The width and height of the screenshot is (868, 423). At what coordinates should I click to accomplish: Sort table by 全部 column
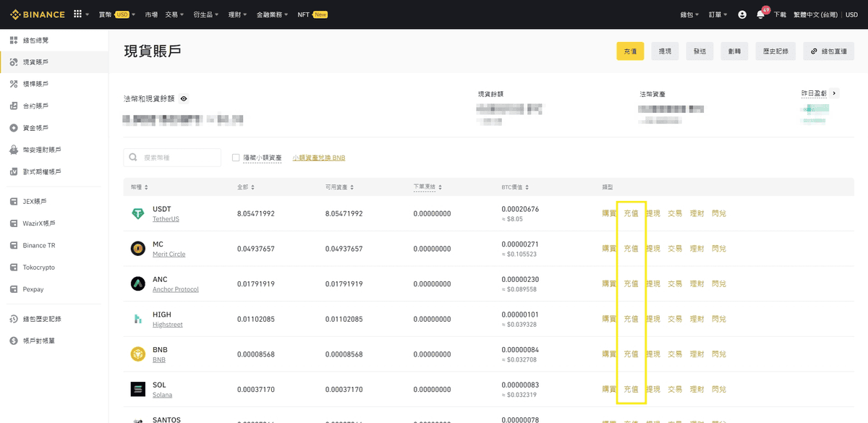pos(246,187)
